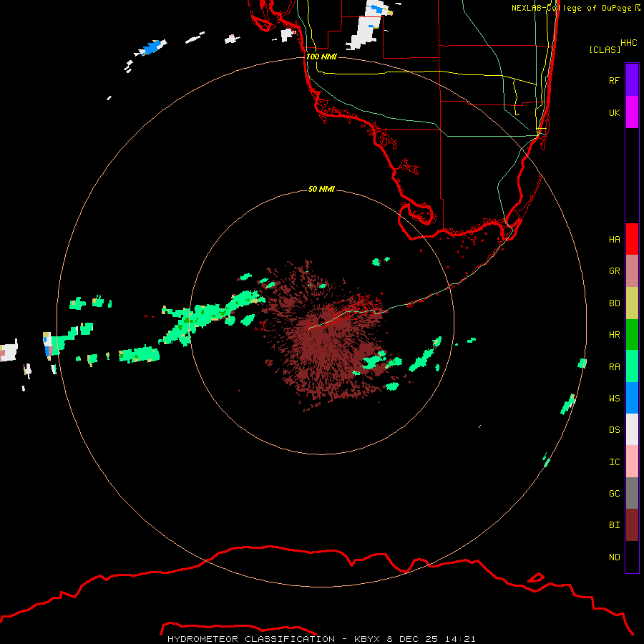The height and width of the screenshot is (644, 644).
Task: Click the IC light pink legend swatch
Action: 632,462
